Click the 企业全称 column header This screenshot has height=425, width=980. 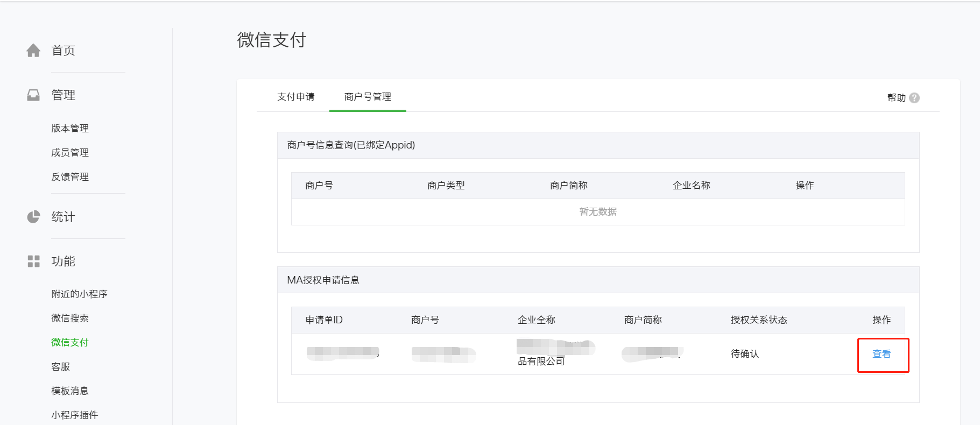pyautogui.click(x=537, y=320)
